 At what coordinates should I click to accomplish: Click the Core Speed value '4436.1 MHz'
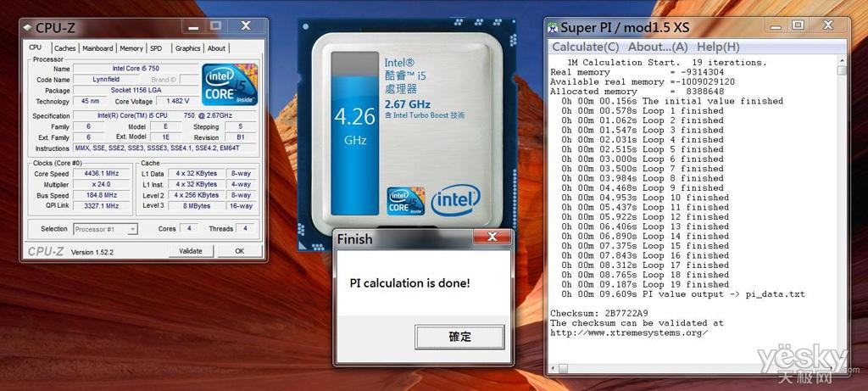pyautogui.click(x=102, y=174)
